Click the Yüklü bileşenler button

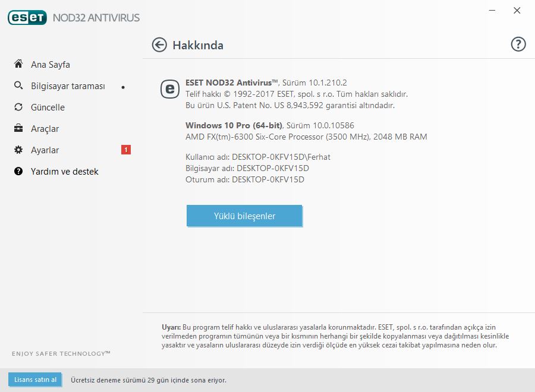[x=244, y=216]
